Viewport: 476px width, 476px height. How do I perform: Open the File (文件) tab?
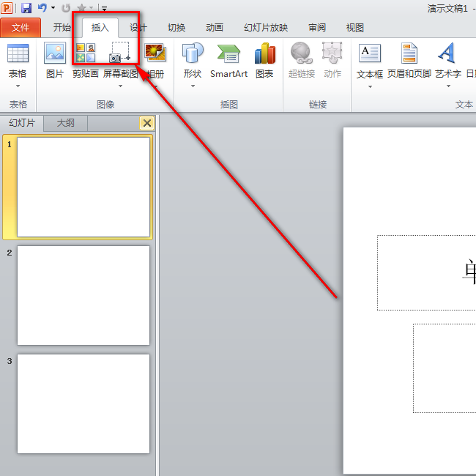[21, 28]
